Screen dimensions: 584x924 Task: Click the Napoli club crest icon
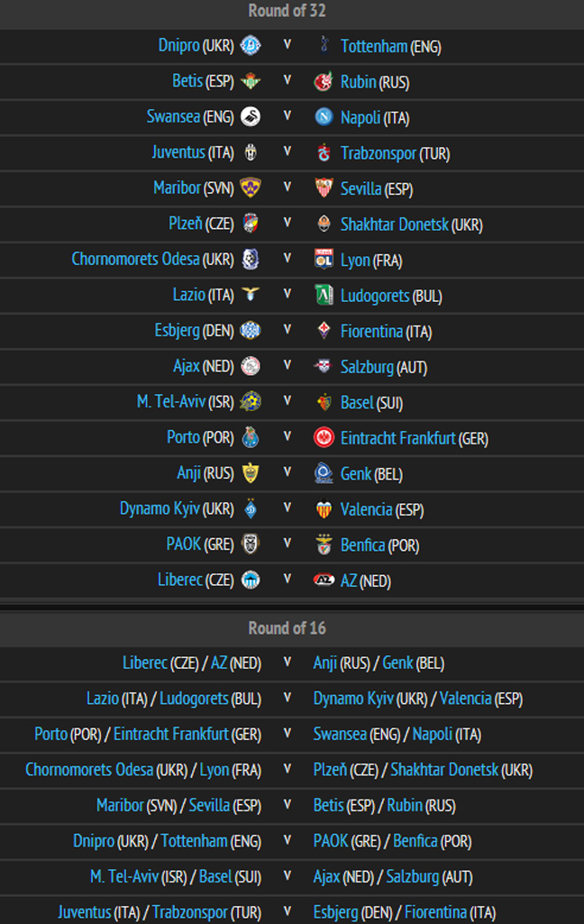[x=324, y=116]
